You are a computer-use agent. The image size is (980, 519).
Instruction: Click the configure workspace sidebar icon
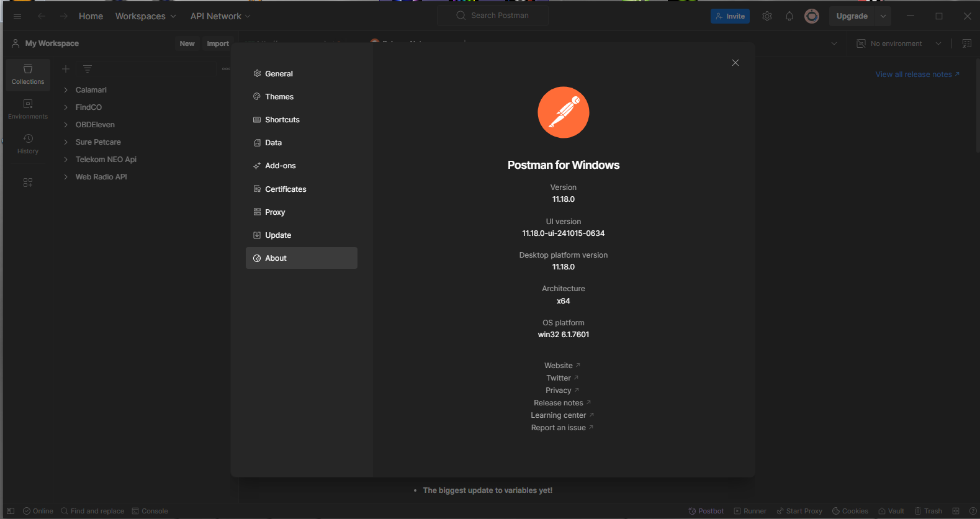pos(28,183)
